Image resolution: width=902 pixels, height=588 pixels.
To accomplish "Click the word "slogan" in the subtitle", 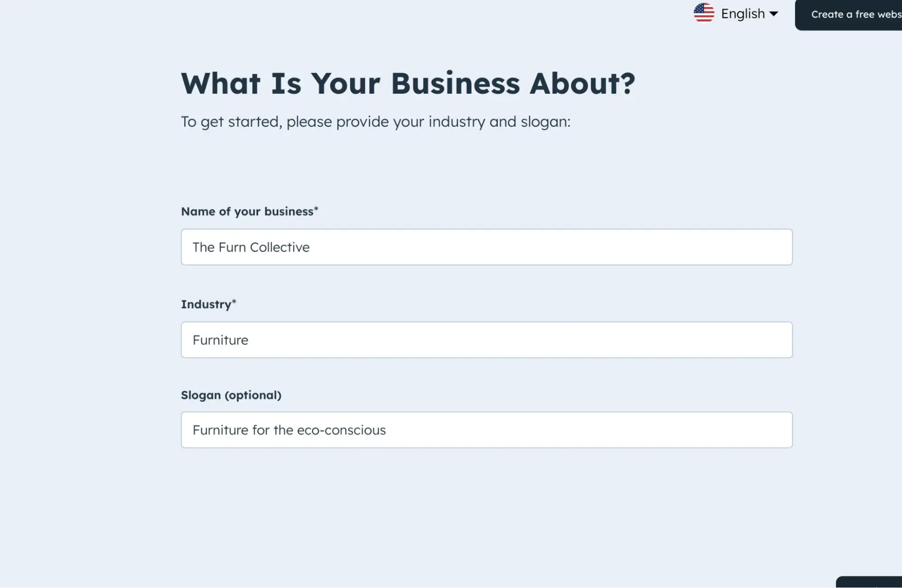I will (544, 122).
